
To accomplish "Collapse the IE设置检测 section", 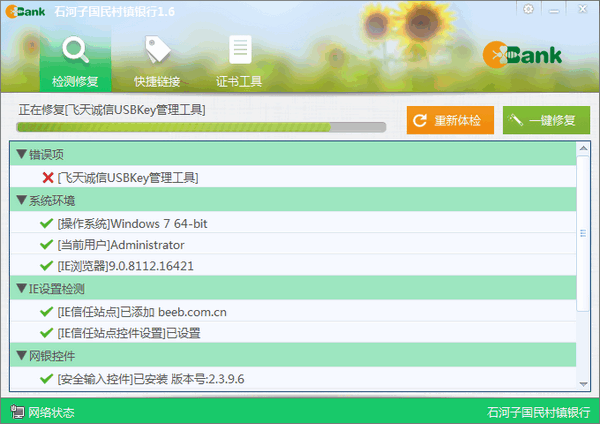I will (x=22, y=289).
